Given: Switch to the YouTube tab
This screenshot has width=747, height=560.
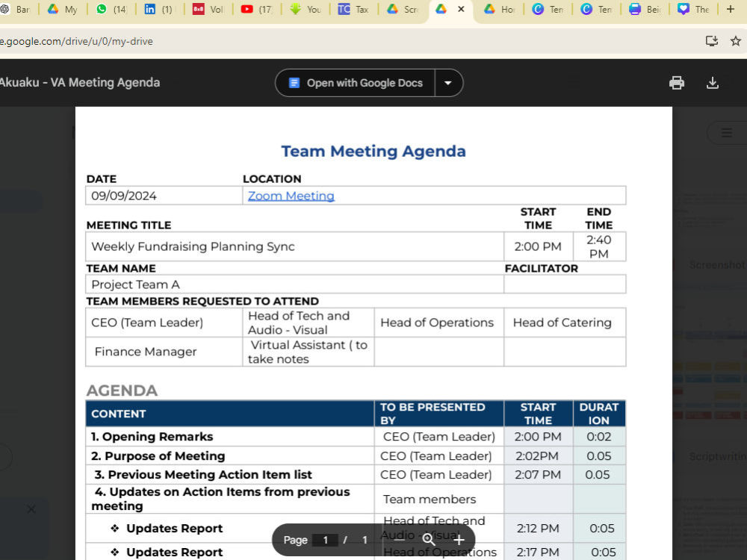Looking at the screenshot, I should tap(256, 9).
